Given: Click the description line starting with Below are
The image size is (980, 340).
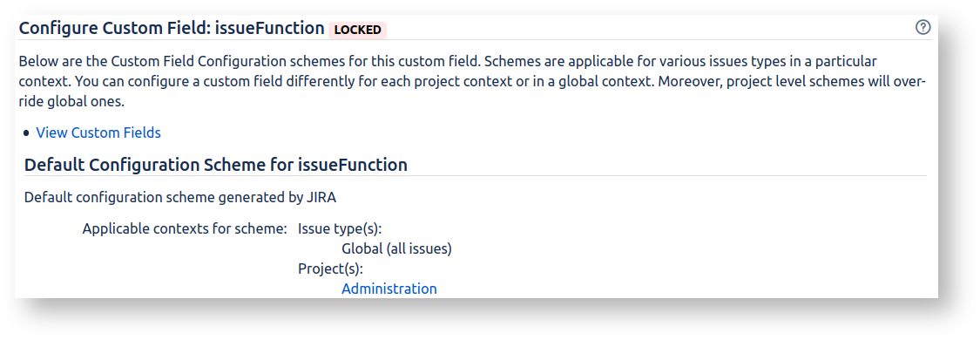Looking at the screenshot, I should [448, 62].
